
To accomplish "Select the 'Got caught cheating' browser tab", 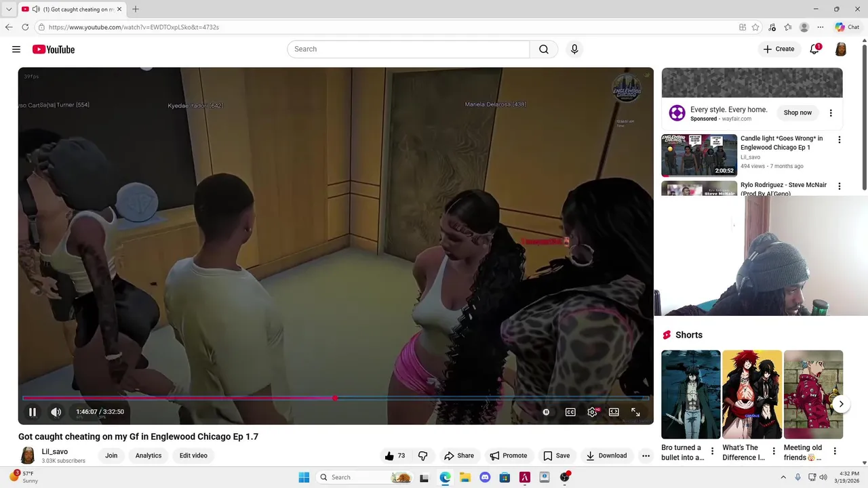I will coord(71,9).
